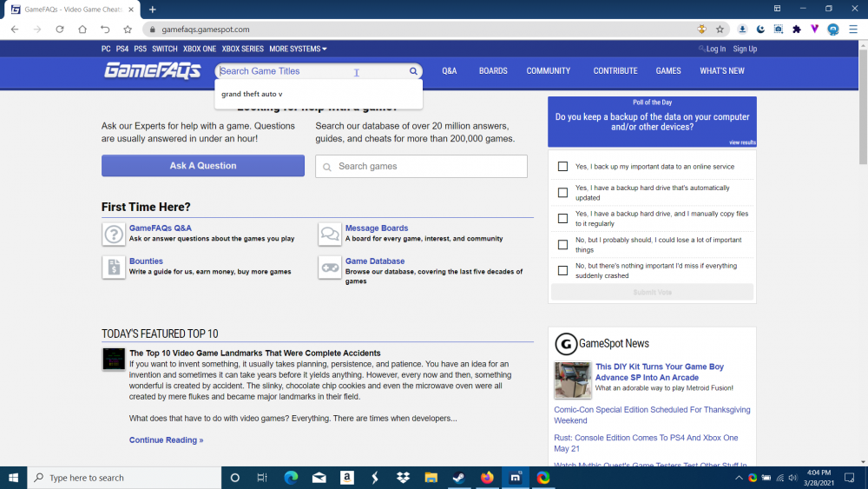
Task: Check 'backup hard drive automatically updated' option
Action: coord(562,193)
